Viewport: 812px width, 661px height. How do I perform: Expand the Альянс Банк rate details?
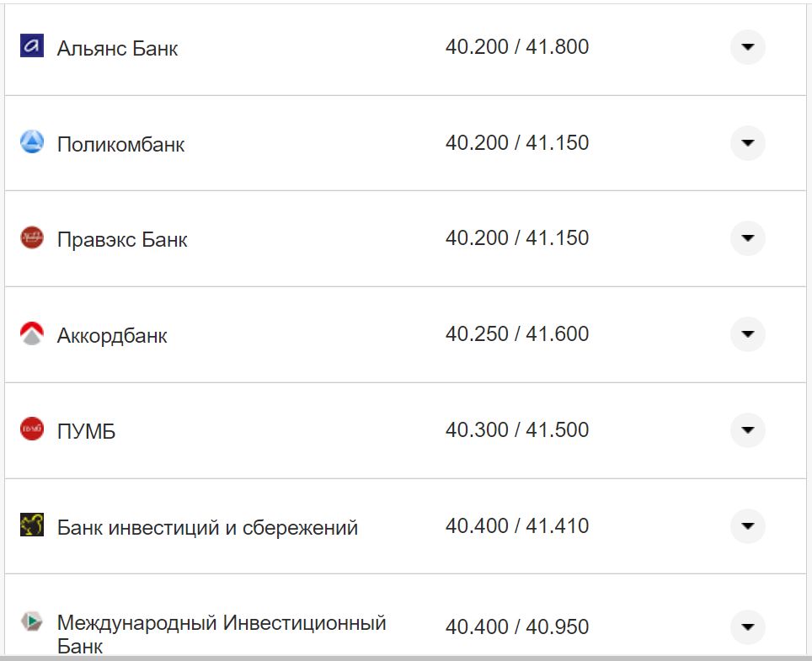[746, 48]
